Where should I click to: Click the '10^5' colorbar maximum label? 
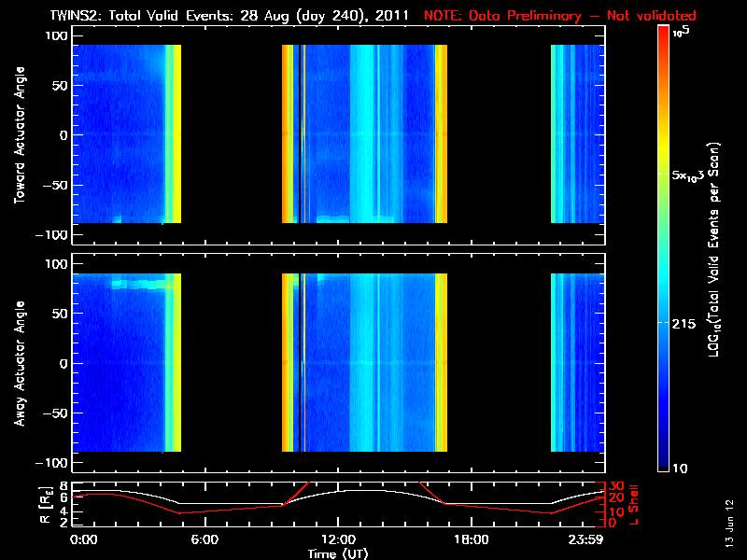681,32
